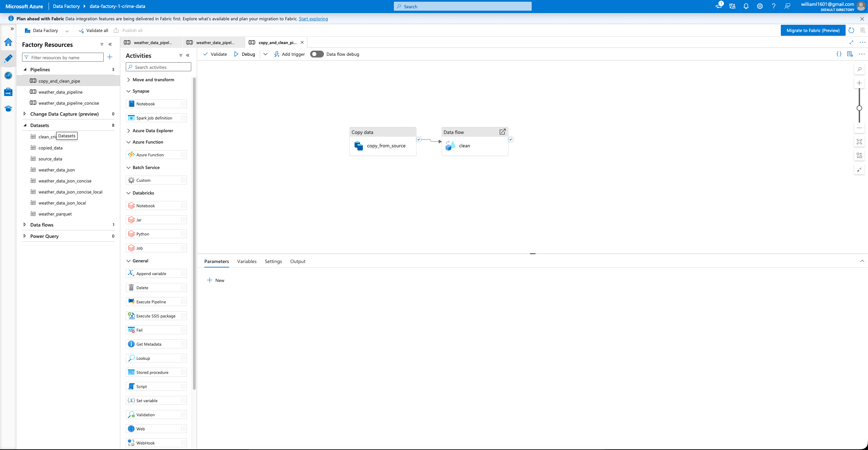
Task: Follow the Start exploring link
Action: (x=313, y=19)
